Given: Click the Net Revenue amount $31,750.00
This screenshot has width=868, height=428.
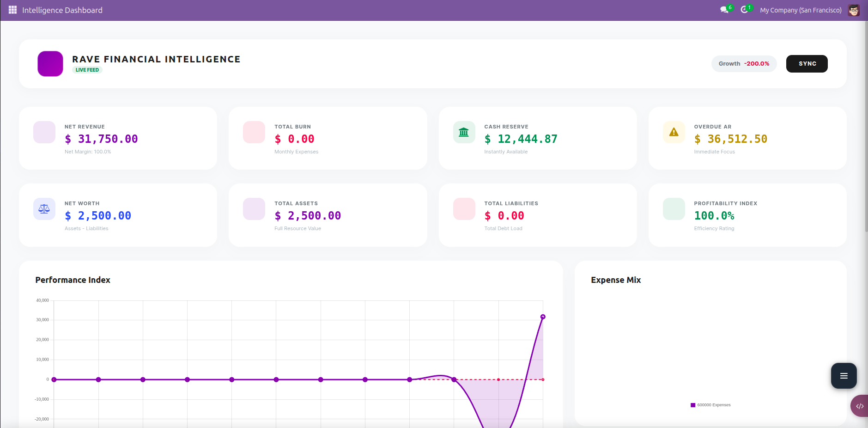Looking at the screenshot, I should [x=101, y=139].
